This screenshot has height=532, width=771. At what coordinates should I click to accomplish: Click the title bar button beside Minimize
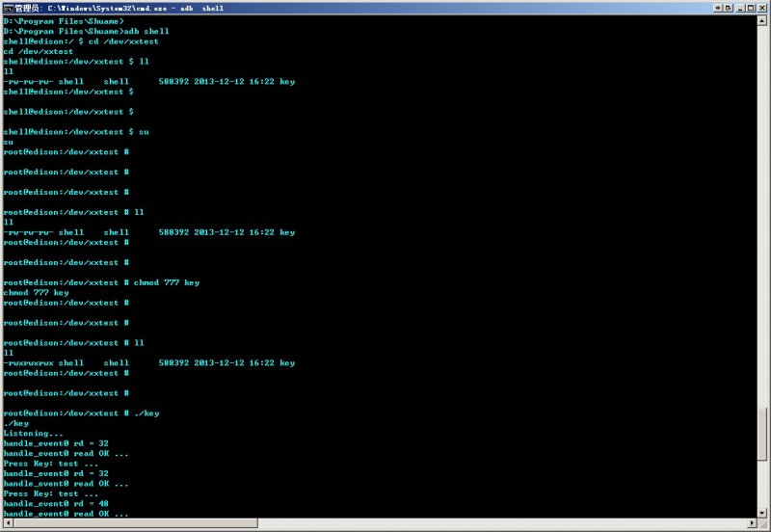[x=729, y=8]
